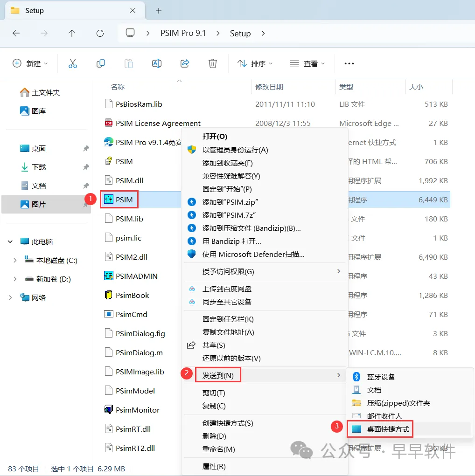The width and height of the screenshot is (475, 476).
Task: Select the PsimMonitor application file
Action: click(x=132, y=410)
